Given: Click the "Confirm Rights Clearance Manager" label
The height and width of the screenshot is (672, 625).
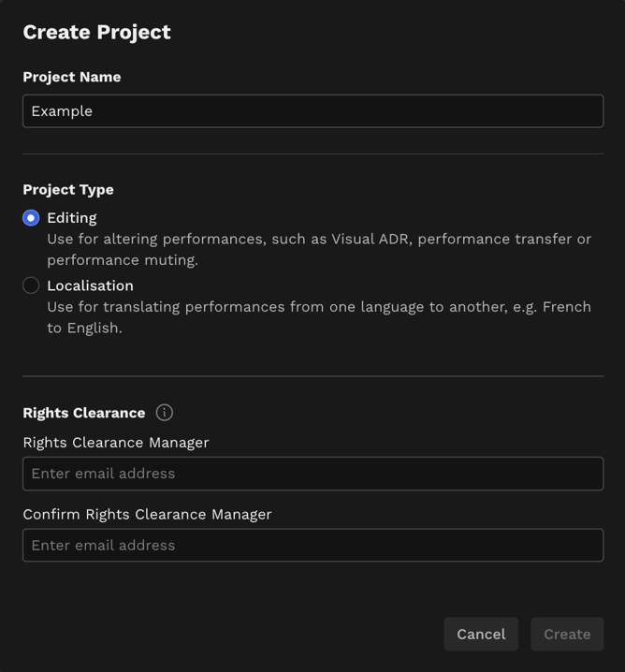Looking at the screenshot, I should (x=147, y=514).
